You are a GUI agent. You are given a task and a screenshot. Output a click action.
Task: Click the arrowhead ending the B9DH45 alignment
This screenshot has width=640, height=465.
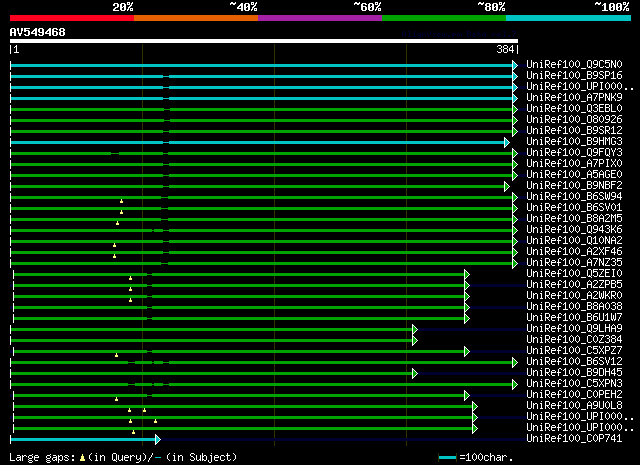tap(415, 374)
